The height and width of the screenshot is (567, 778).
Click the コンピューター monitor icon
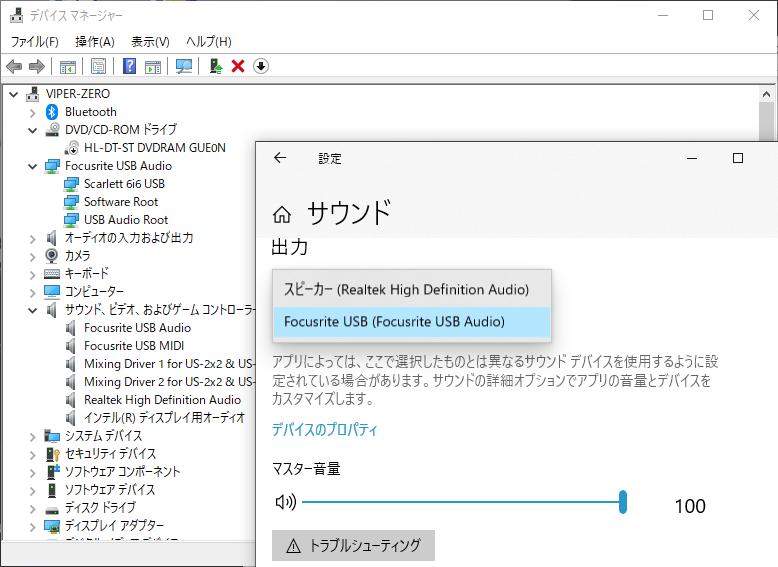click(52, 292)
